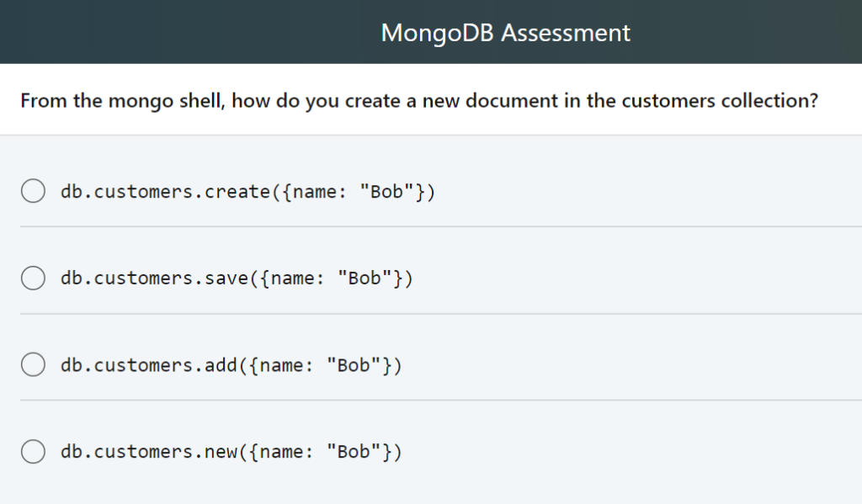Click the question text about creating documents
862x504 pixels.
point(421,100)
